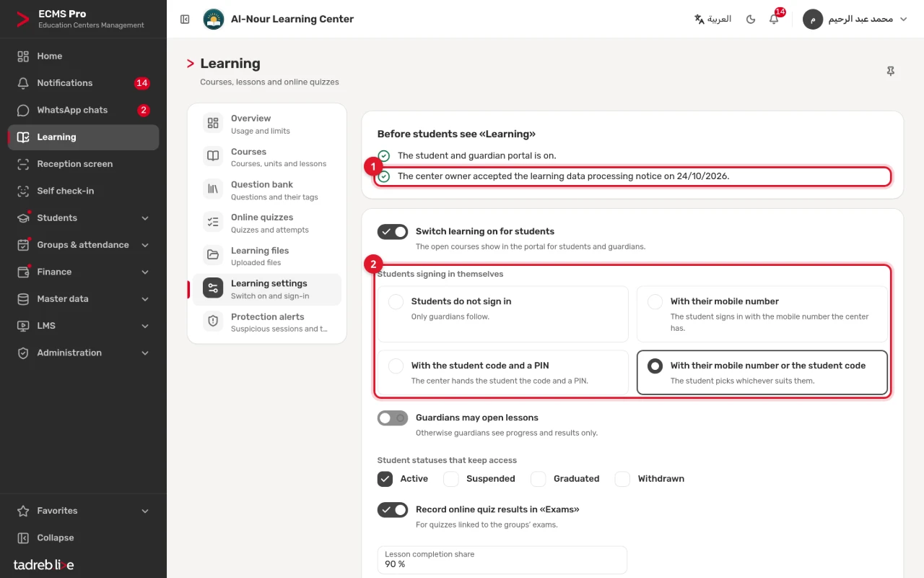
Task: Open the notifications bell in header
Action: [774, 20]
